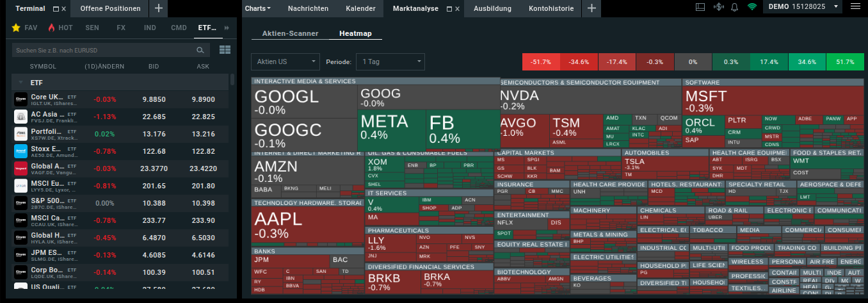Check the green connection status icon
This screenshot has height=303, width=868.
[x=751, y=7]
